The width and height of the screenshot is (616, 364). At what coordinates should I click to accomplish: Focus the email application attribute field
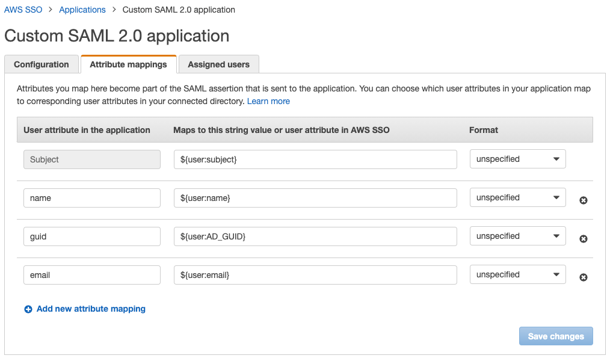click(92, 275)
